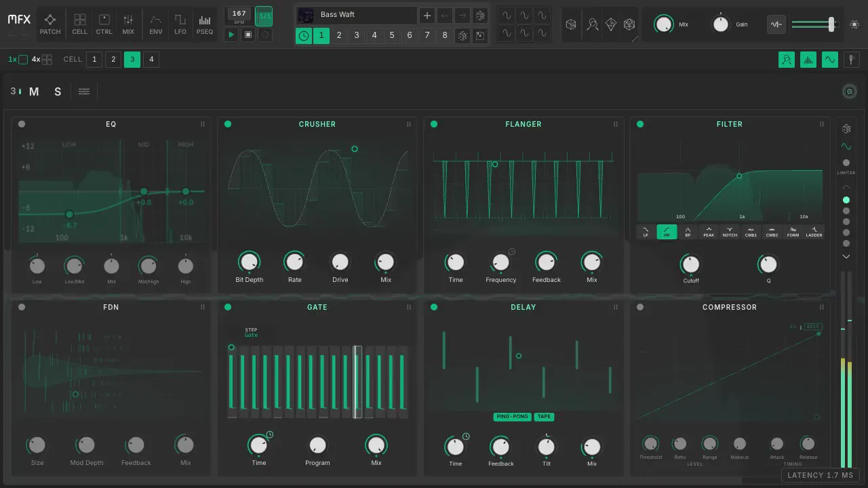This screenshot has width=868, height=488.
Task: Select cell 4
Action: (151, 60)
